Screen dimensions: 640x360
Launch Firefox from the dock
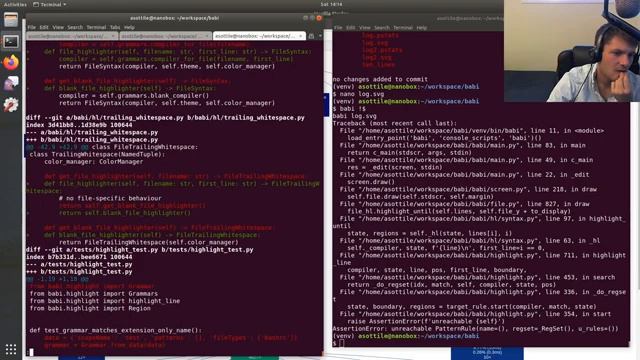pyautogui.click(x=11, y=62)
